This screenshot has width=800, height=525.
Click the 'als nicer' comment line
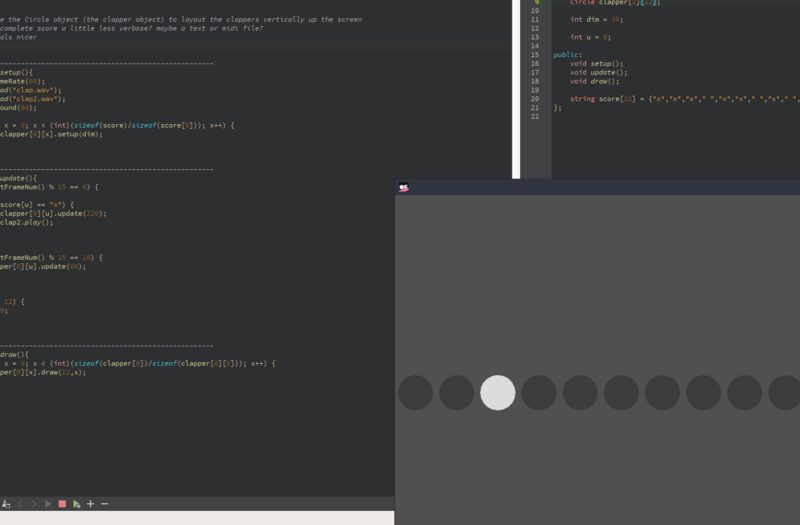[18, 37]
